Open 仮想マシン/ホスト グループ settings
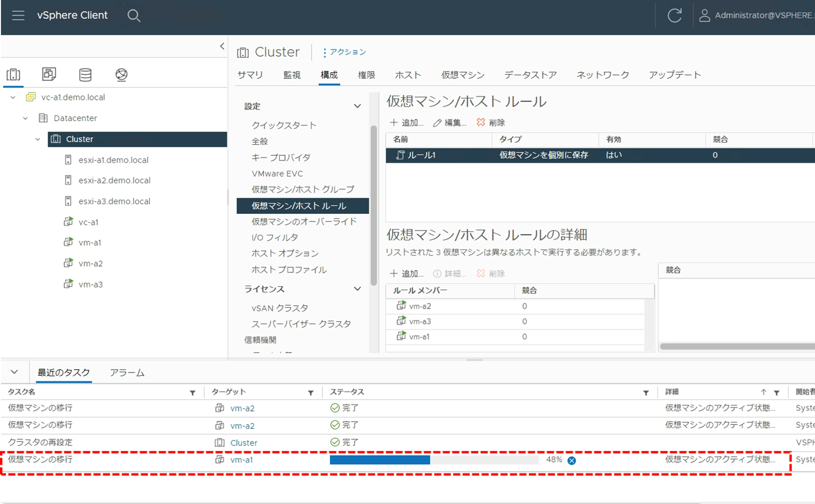Viewport: 815px width, 504px height. click(303, 190)
